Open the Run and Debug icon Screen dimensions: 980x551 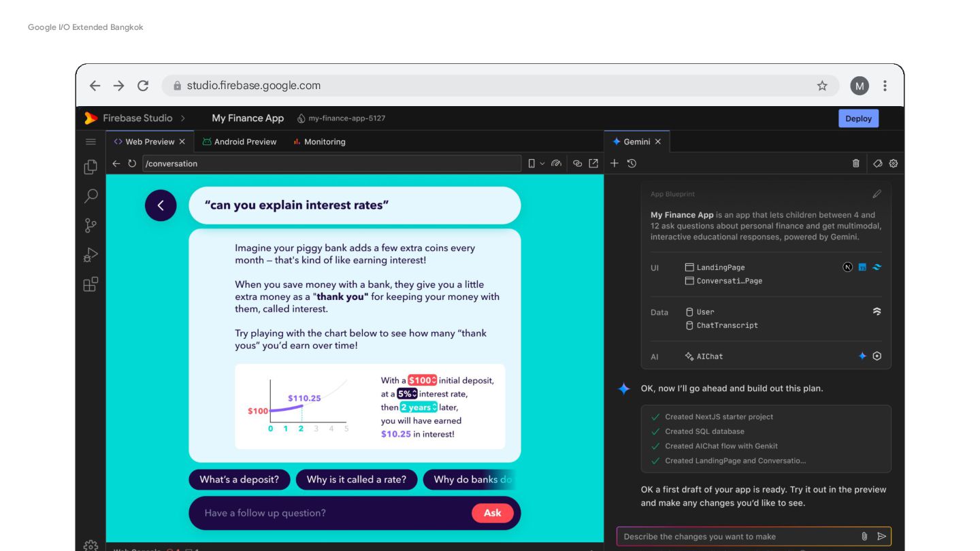[x=91, y=255]
